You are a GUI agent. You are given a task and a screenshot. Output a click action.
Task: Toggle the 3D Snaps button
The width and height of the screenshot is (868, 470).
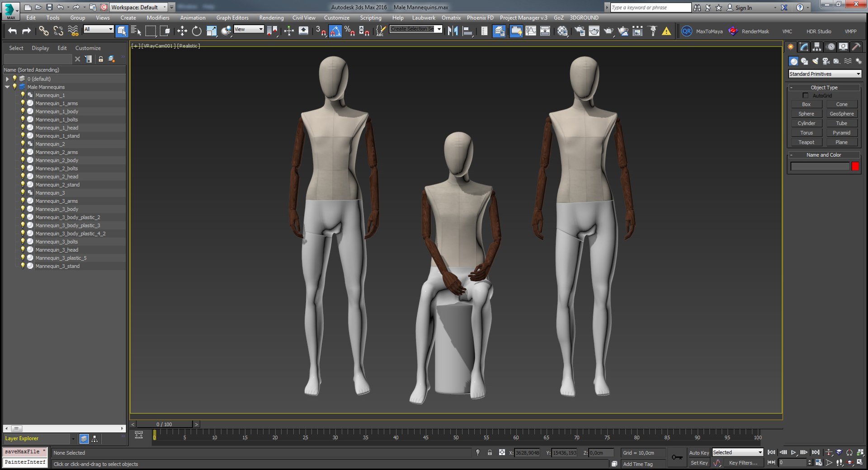321,31
